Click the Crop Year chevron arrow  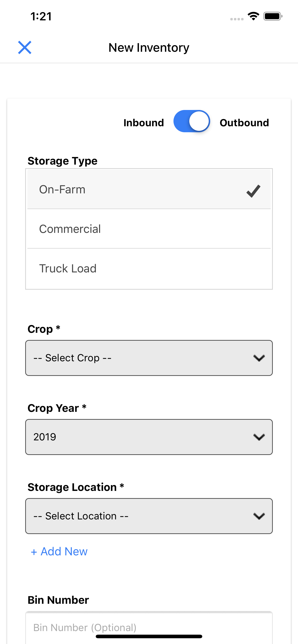coord(259,437)
